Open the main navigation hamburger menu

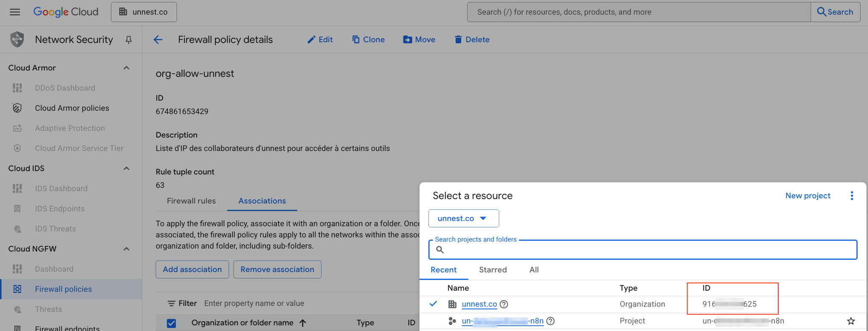[15, 12]
